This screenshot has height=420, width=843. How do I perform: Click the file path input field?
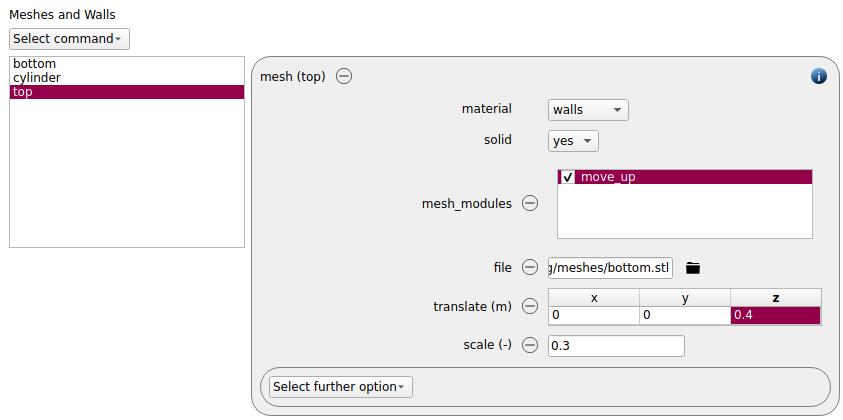click(x=610, y=268)
